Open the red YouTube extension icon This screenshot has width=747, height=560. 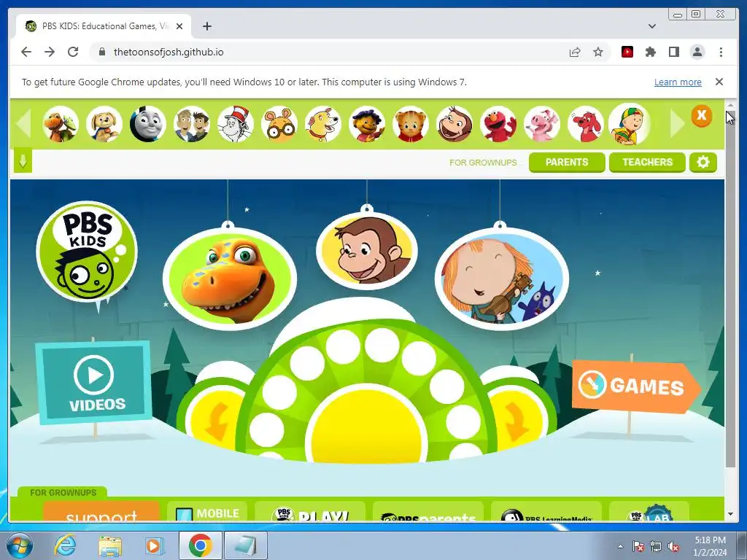(627, 52)
